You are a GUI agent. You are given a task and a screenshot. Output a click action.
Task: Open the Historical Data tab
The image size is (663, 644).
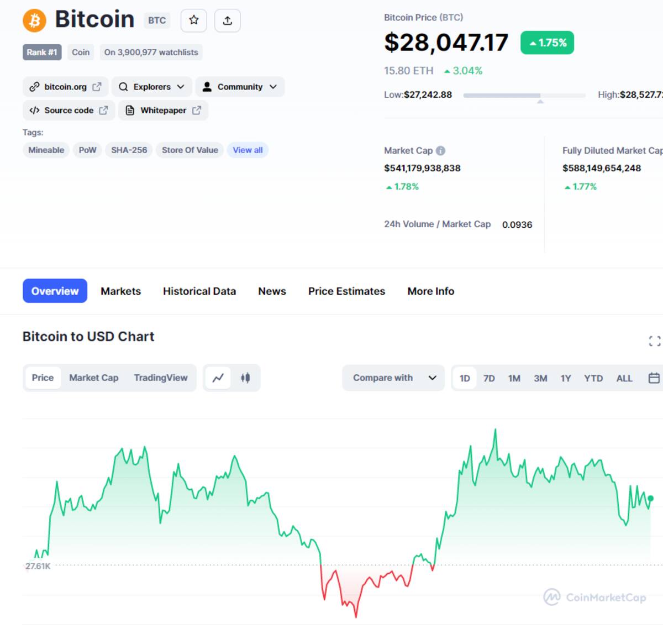click(x=199, y=291)
